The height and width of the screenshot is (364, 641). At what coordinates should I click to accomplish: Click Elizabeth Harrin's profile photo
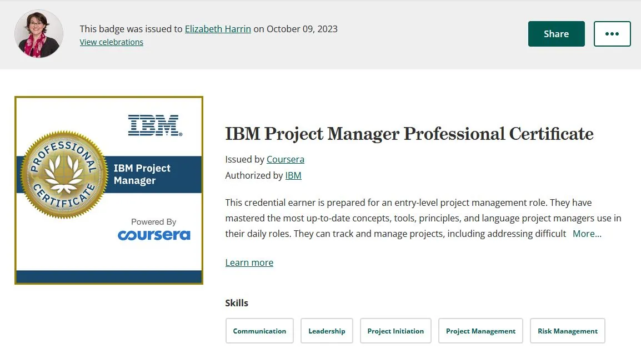coord(39,33)
